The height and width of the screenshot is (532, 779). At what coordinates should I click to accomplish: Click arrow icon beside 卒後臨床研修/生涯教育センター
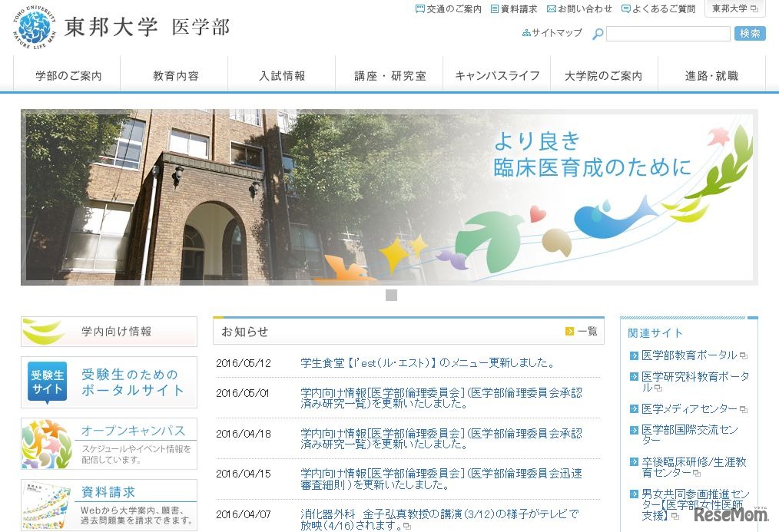tap(634, 462)
